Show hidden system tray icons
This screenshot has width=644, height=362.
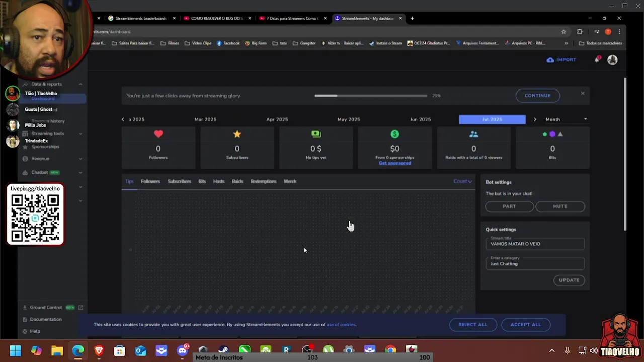click(x=552, y=351)
